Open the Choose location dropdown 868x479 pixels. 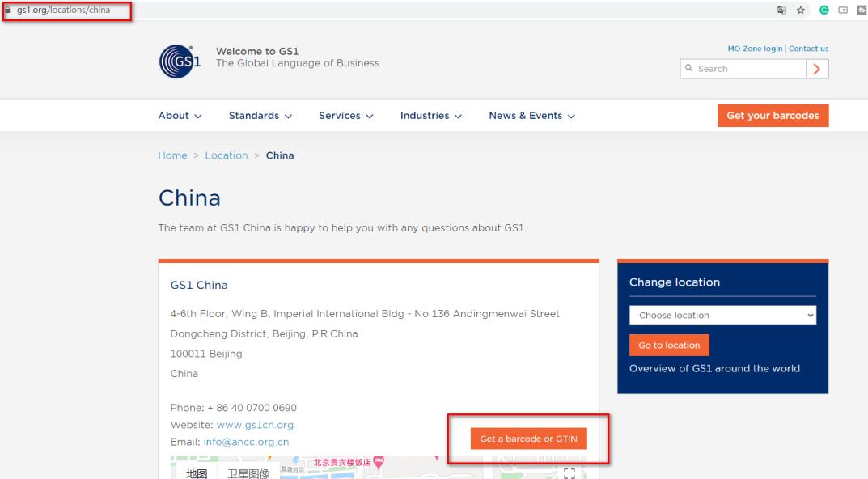(x=722, y=315)
